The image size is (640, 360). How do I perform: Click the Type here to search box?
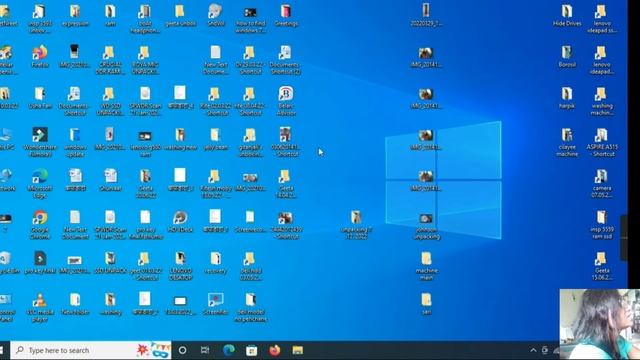click(x=91, y=350)
